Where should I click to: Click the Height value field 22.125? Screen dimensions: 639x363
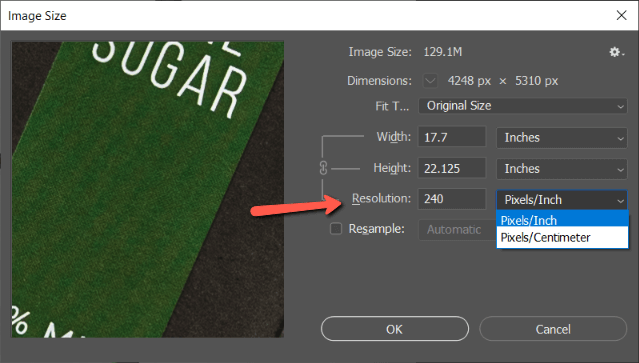452,168
